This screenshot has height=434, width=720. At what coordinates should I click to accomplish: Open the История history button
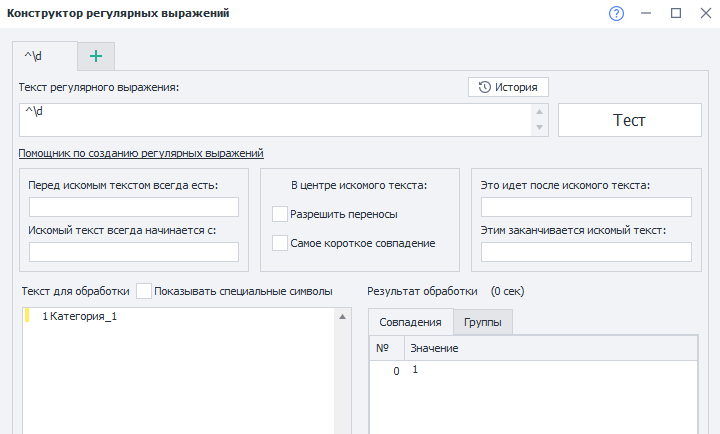509,87
